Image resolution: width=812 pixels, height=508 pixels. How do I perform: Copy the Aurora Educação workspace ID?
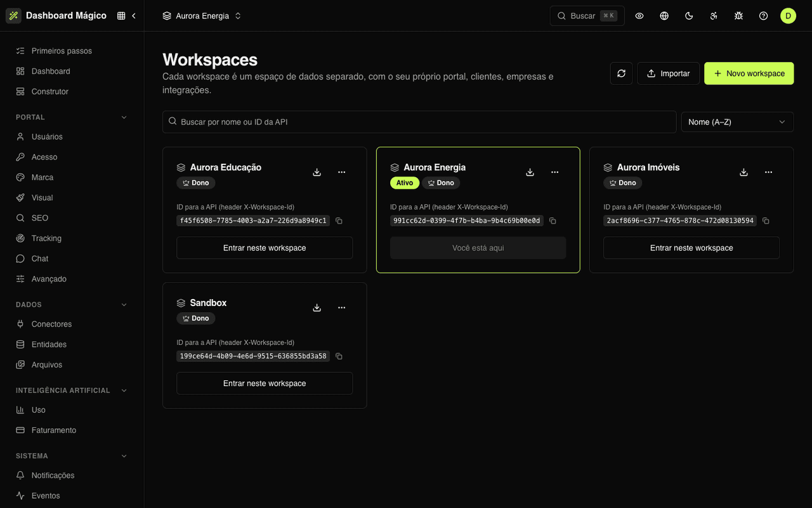[x=339, y=221]
